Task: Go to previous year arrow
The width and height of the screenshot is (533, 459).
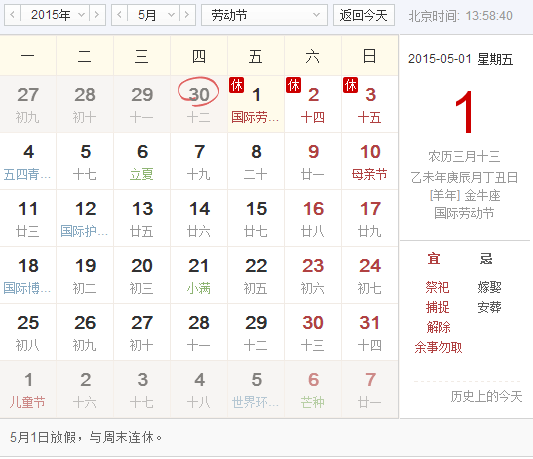Action: (13, 15)
